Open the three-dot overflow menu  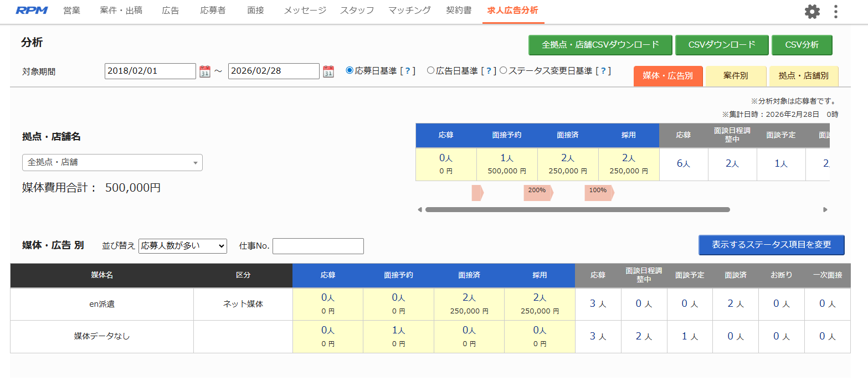[x=835, y=11]
